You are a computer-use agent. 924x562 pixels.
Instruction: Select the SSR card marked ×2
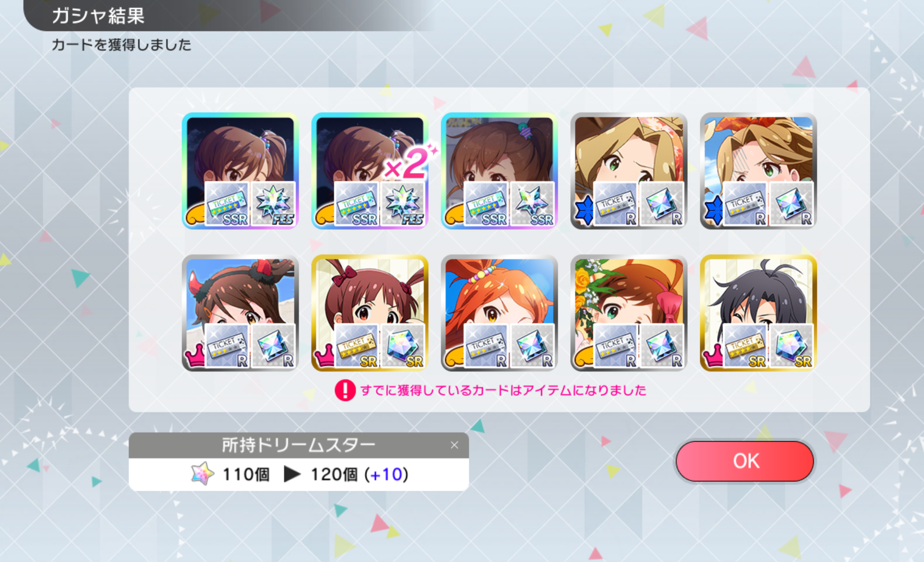pos(369,171)
